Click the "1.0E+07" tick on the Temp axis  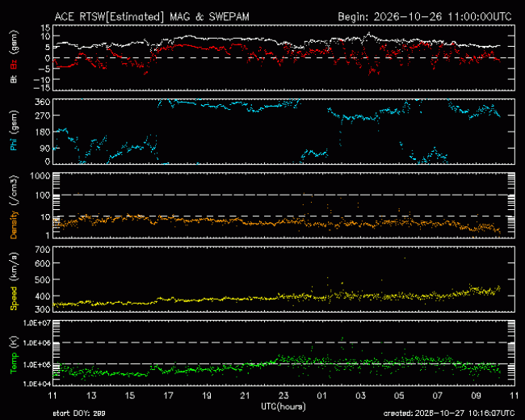pyautogui.click(x=37, y=323)
